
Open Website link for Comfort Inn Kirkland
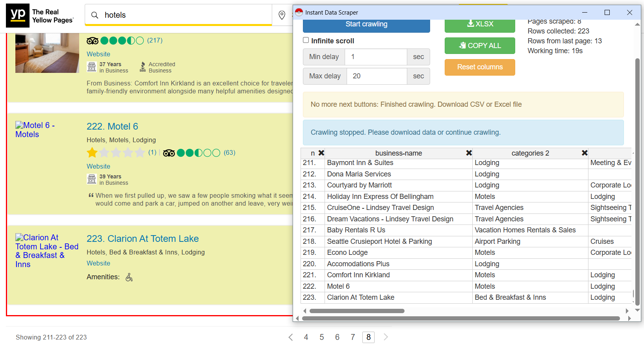point(98,54)
